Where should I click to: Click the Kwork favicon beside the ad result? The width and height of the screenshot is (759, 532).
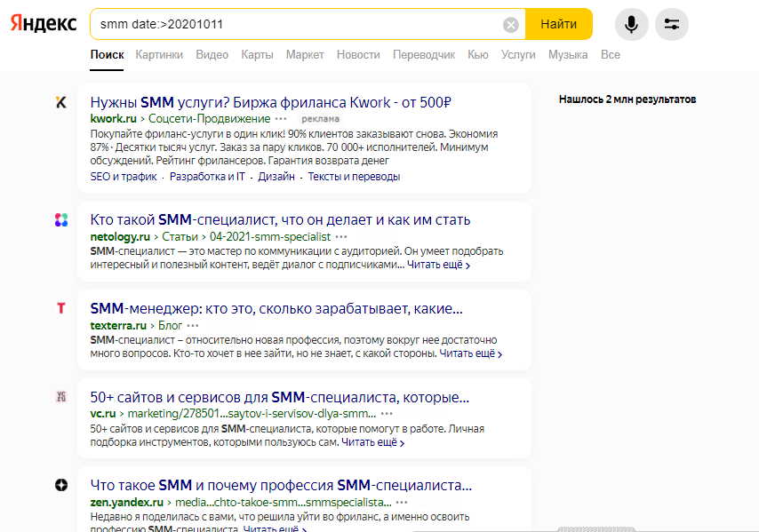pyautogui.click(x=61, y=102)
